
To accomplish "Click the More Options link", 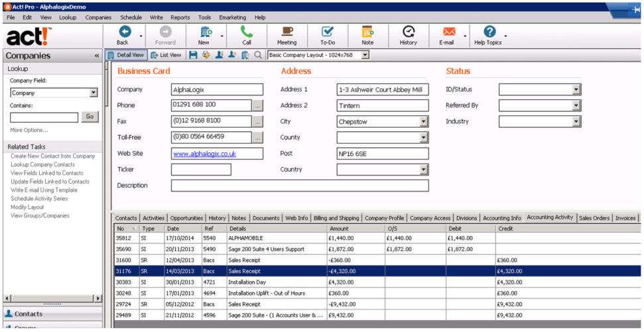I will 29,130.
